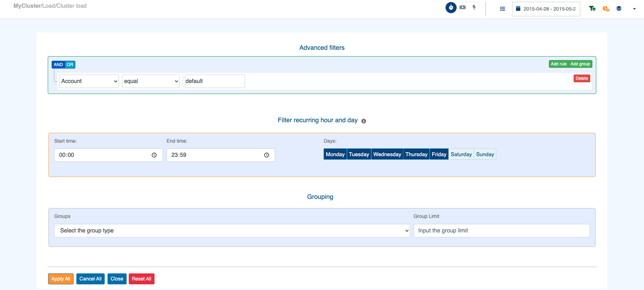Enable Saturday in the days filter
The height and width of the screenshot is (290, 644).
[461, 154]
